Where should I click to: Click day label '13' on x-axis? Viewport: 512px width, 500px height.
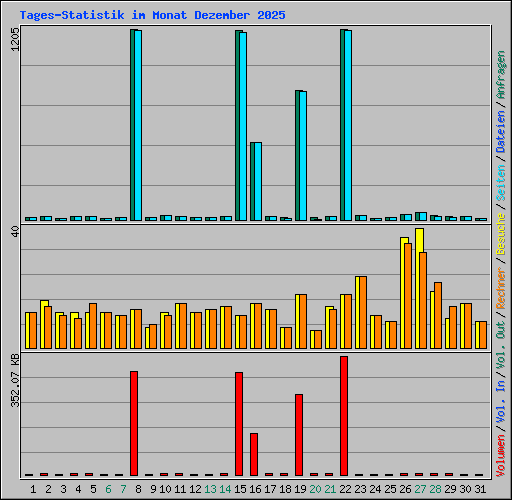coord(210,489)
